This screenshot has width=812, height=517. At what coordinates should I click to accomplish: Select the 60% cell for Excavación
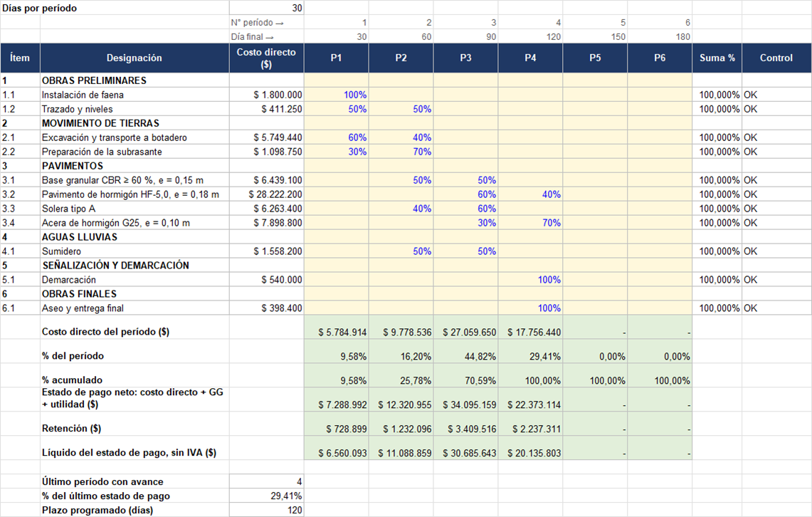coord(336,137)
